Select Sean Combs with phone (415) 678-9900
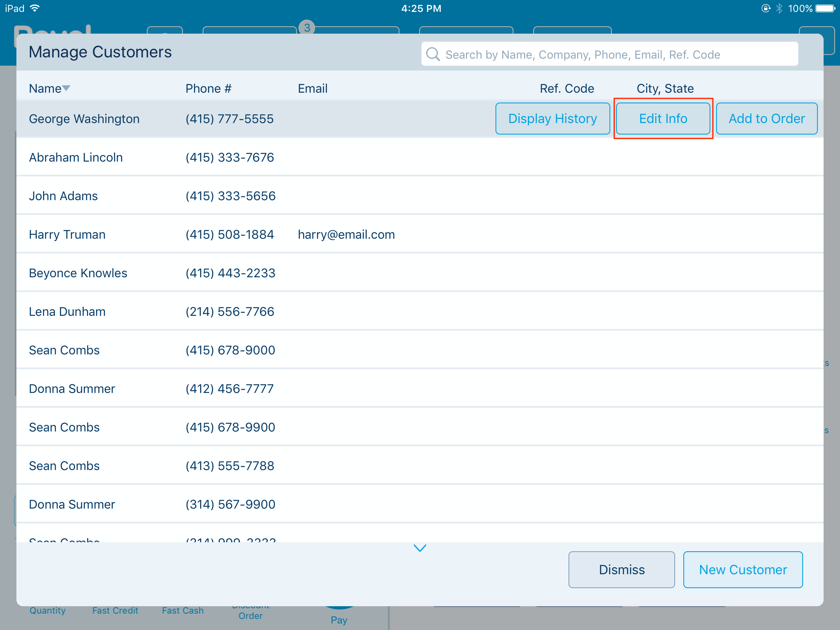 click(420, 427)
